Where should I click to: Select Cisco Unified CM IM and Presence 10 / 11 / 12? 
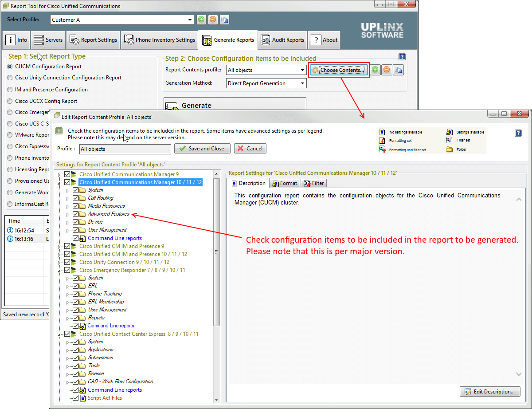click(133, 254)
